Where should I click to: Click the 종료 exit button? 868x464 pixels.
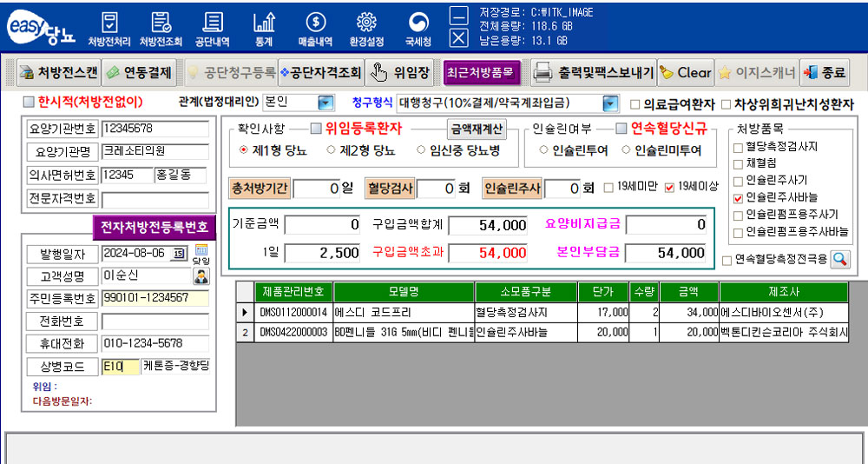click(825, 73)
